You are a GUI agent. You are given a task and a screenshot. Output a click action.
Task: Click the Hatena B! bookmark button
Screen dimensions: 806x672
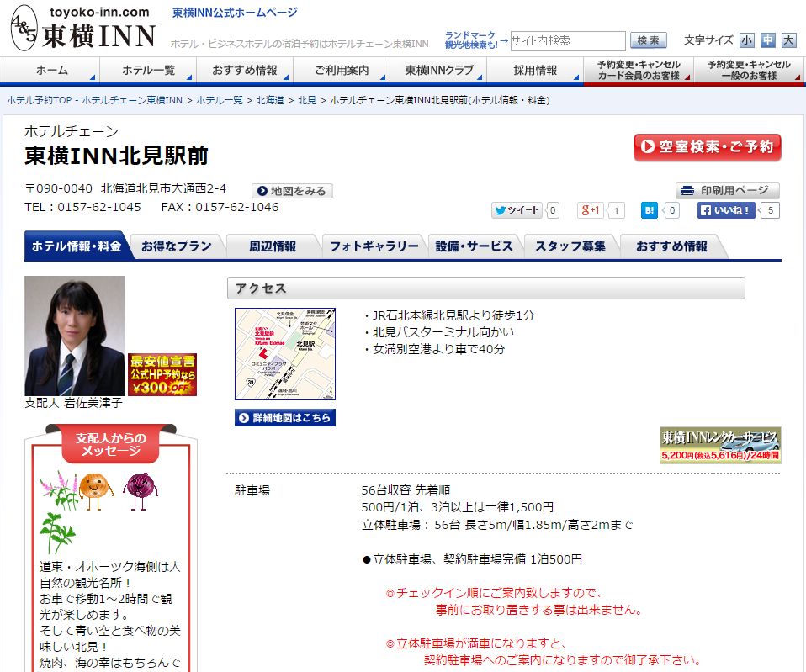coord(650,210)
